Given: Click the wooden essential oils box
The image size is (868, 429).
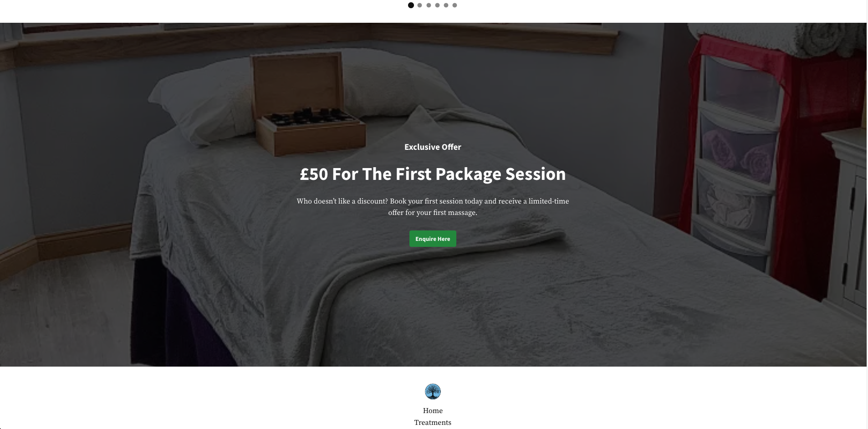Looking at the screenshot, I should pyautogui.click(x=308, y=104).
